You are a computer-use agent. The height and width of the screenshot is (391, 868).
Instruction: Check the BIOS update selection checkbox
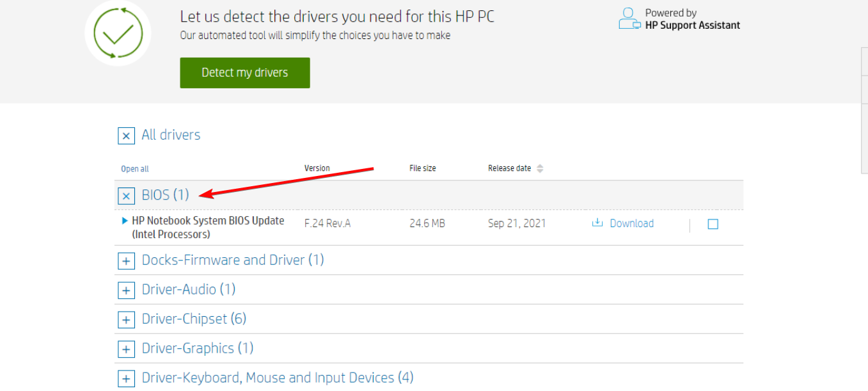pyautogui.click(x=713, y=224)
